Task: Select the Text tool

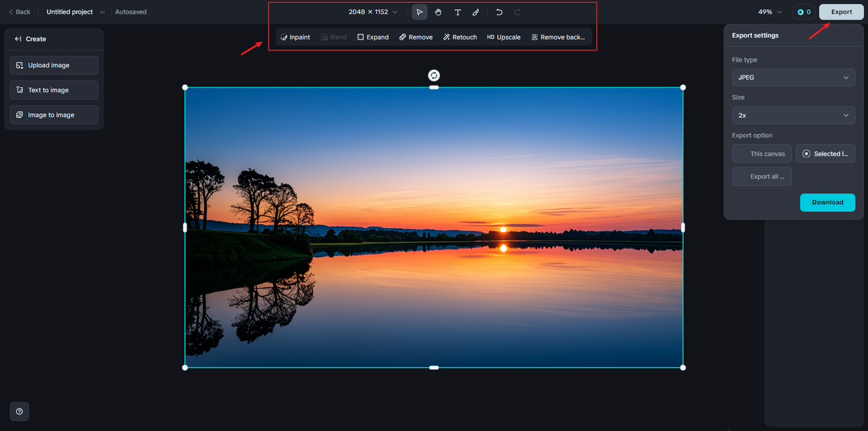Action: [458, 12]
